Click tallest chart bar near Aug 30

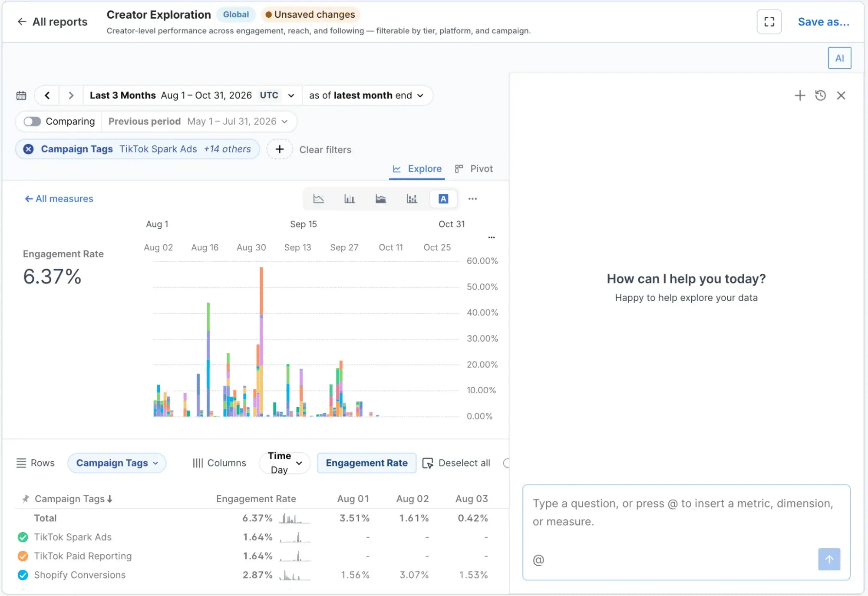pos(261,342)
